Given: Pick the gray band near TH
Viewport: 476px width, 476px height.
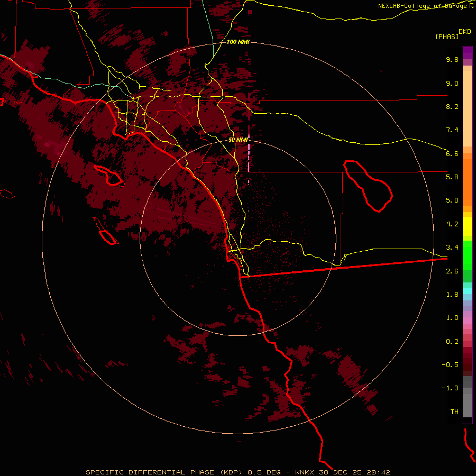Looking at the screenshot, I should 467,405.
